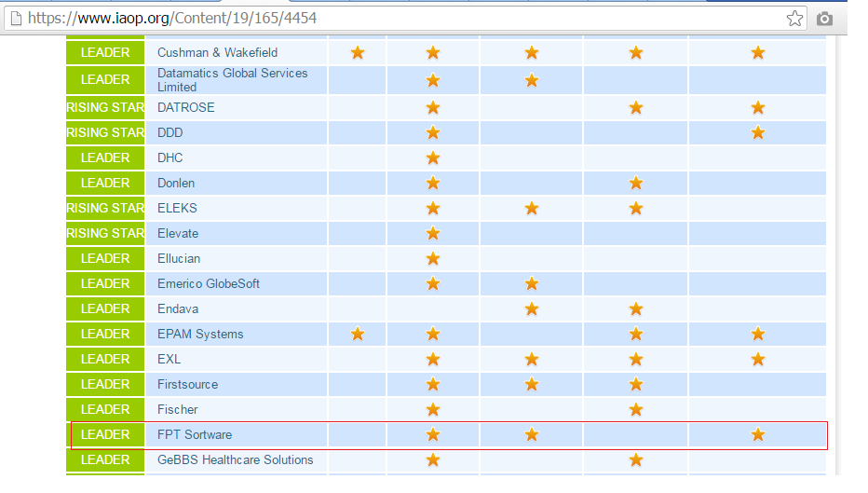Click the LEADER label beside FPT Sortware
The width and height of the screenshot is (868, 493).
point(105,435)
